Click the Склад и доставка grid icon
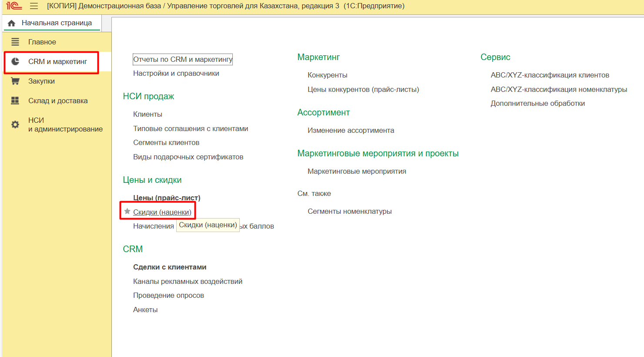The width and height of the screenshot is (644, 357). tap(15, 101)
